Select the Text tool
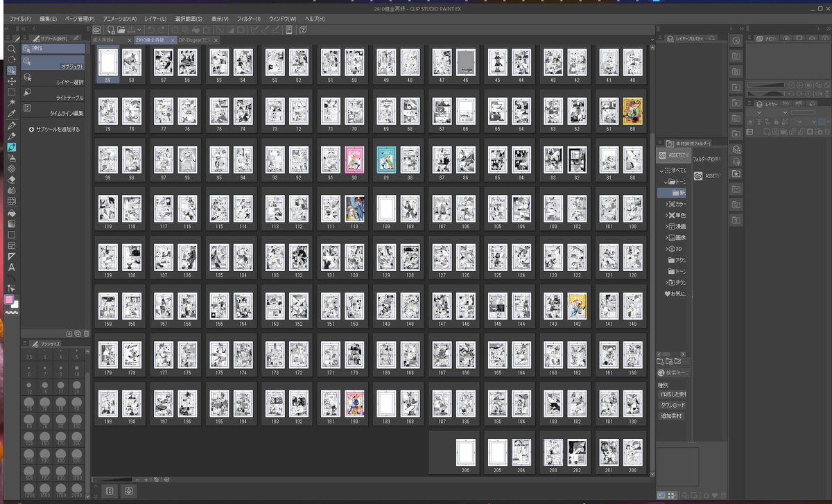This screenshot has height=504, width=832. click(x=12, y=267)
